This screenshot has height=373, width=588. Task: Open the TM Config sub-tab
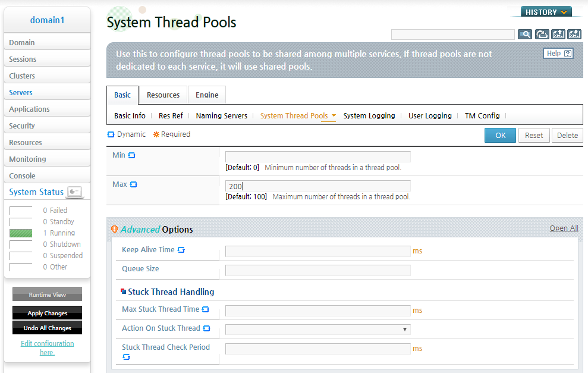point(482,115)
